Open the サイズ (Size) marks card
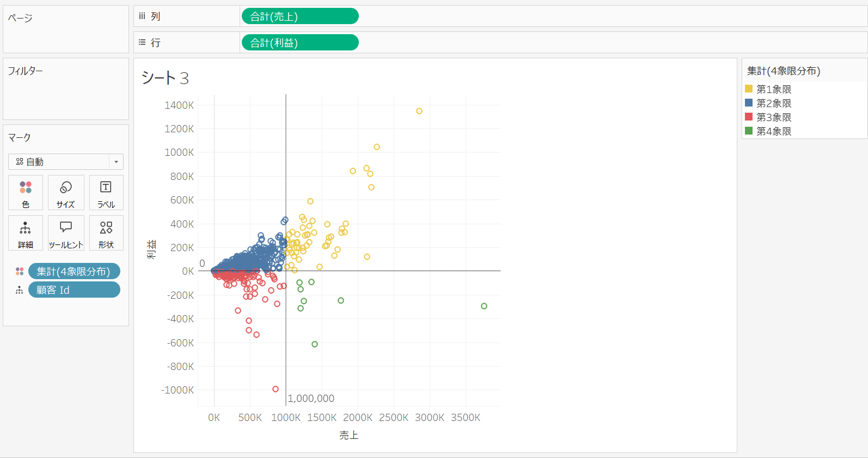The height and width of the screenshot is (458, 868). click(66, 193)
